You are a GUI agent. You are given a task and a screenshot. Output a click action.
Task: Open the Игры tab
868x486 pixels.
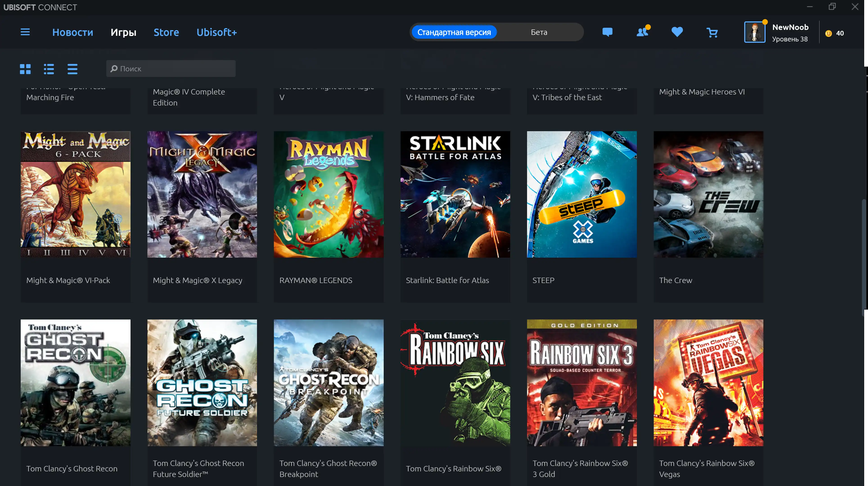pyautogui.click(x=123, y=32)
